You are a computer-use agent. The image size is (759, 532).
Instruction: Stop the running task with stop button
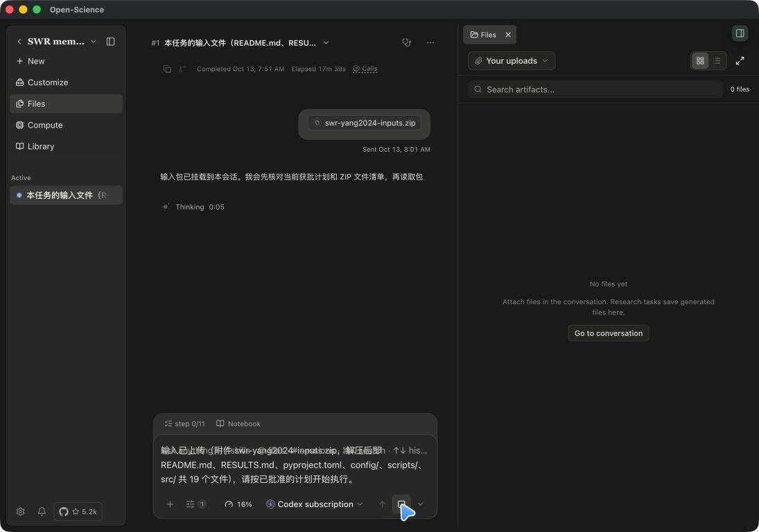[401, 504]
